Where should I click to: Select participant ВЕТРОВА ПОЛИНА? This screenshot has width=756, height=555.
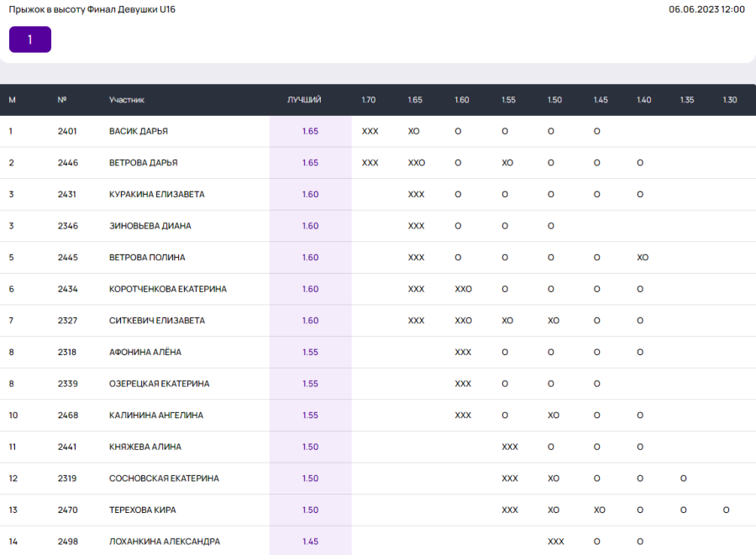[147, 258]
